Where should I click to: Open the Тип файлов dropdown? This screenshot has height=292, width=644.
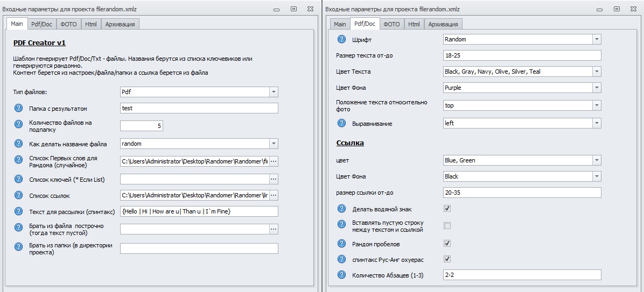coord(274,92)
